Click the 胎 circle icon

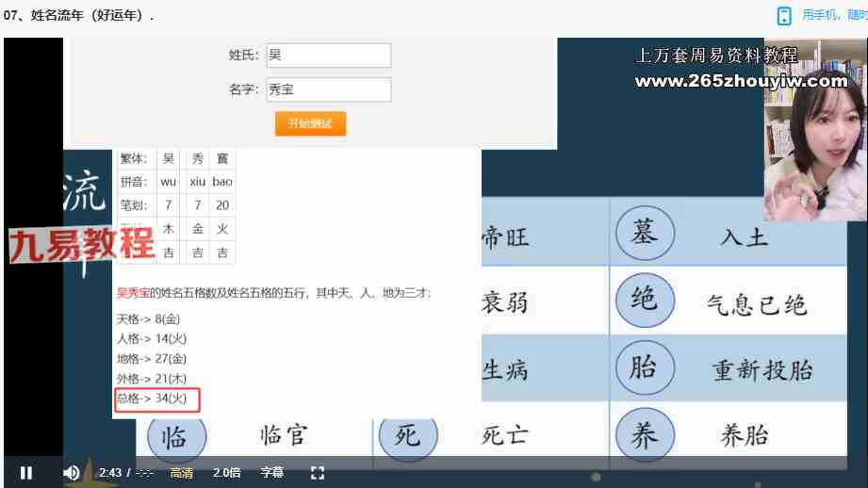(644, 368)
